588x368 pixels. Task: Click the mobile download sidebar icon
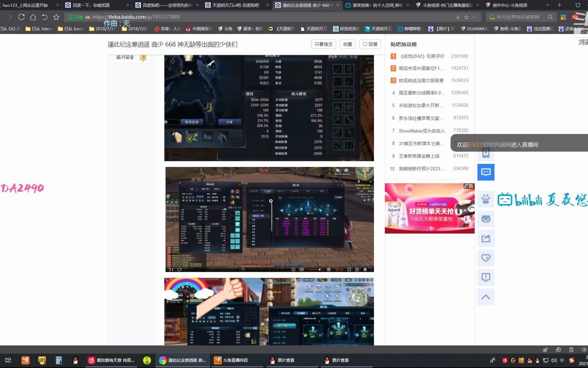(486, 153)
